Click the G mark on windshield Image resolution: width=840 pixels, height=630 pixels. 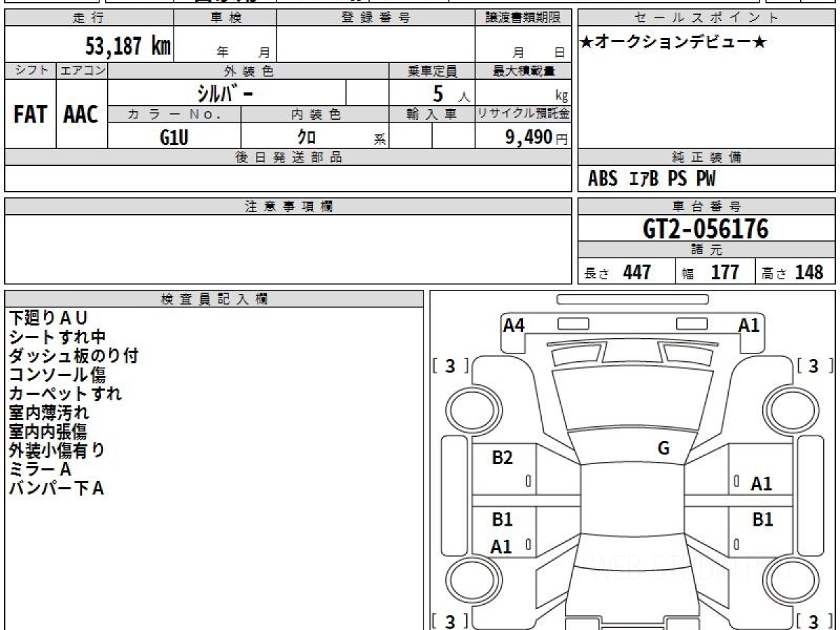[x=664, y=449]
